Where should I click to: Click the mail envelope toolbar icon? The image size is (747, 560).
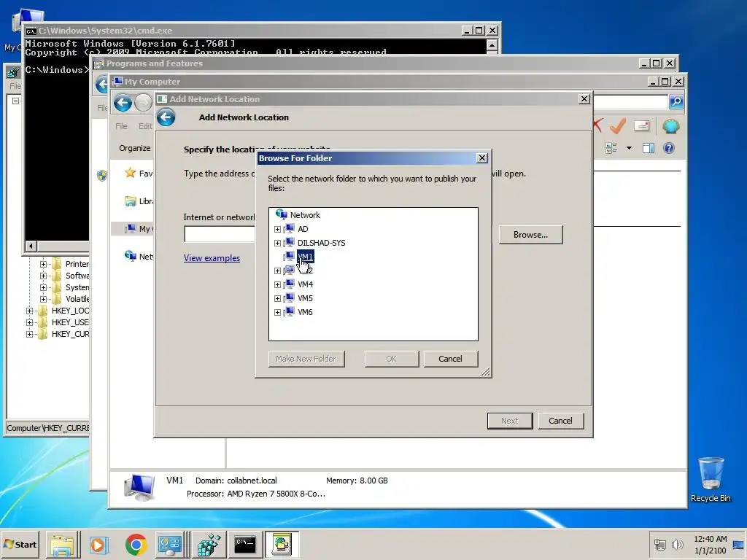(642, 126)
